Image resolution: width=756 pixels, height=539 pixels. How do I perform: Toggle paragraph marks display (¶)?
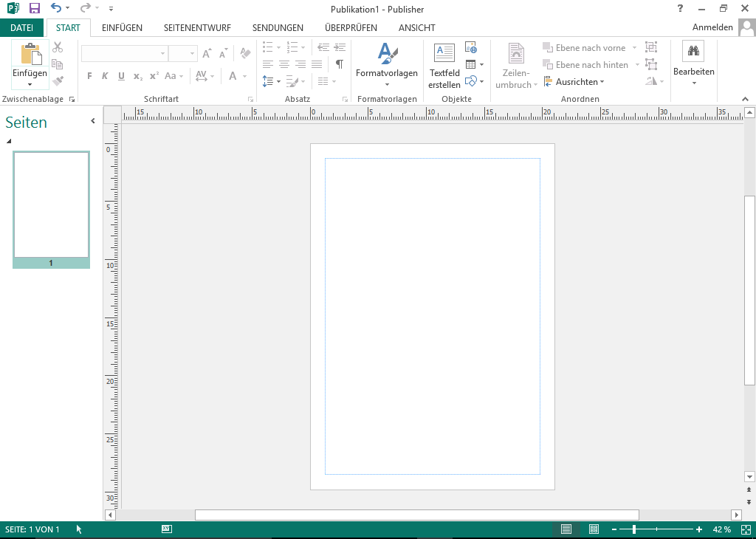339,64
